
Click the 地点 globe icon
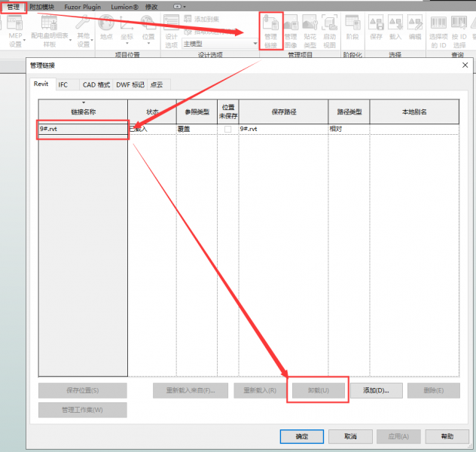[x=106, y=23]
